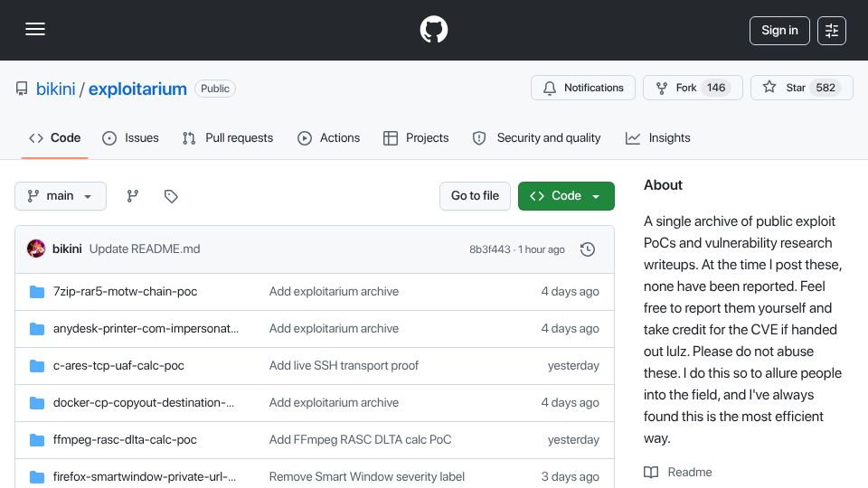Open the anydesk-printer-com-impersonat... folder

point(146,329)
